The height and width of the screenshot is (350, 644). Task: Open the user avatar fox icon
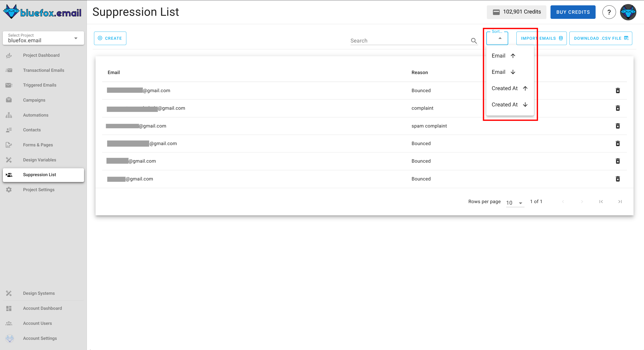click(x=628, y=12)
